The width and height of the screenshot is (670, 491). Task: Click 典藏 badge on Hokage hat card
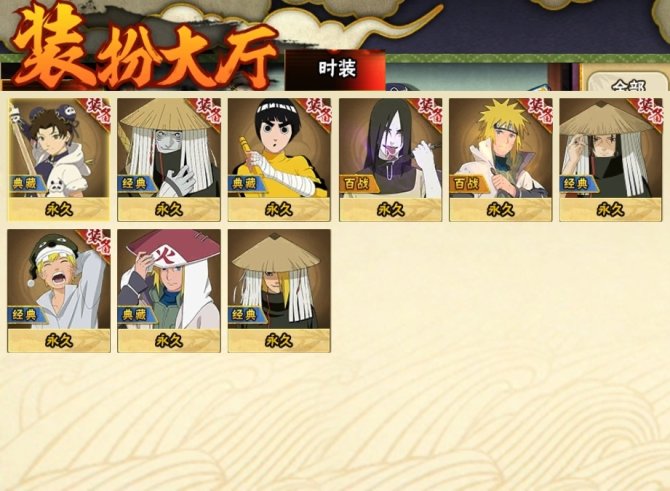pyautogui.click(x=136, y=315)
